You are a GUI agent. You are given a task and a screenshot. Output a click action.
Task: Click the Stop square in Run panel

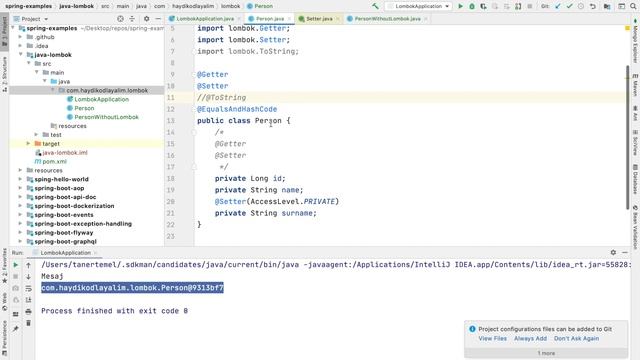16,277
